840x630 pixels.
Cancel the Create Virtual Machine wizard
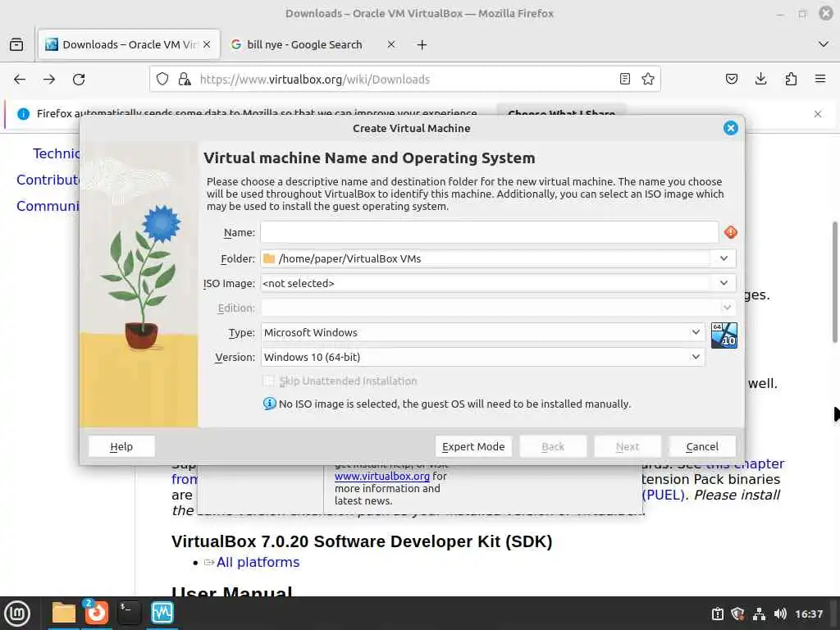[x=702, y=446]
